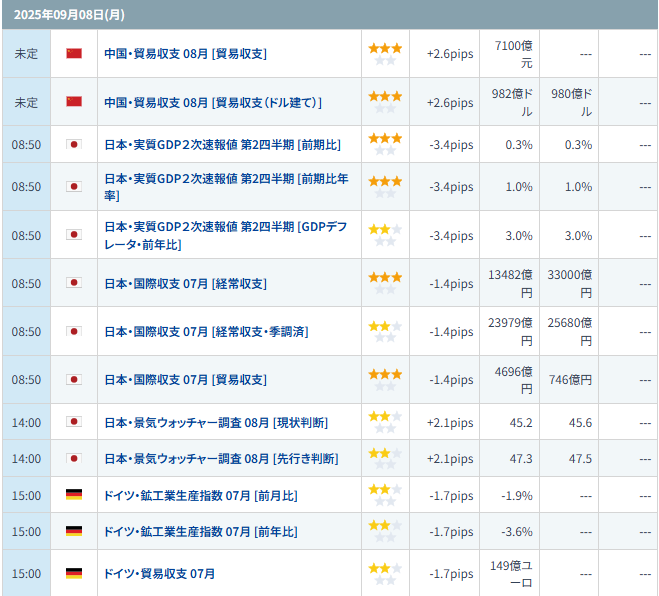Click star rating for 先行き判断 row
Screen dimensions: 659x596
[x=385, y=459]
